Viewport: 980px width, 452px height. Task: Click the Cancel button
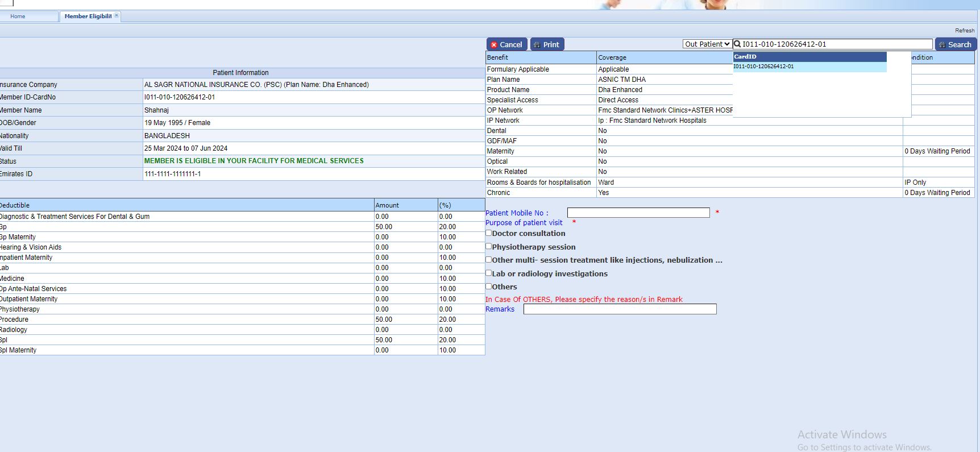tap(506, 44)
